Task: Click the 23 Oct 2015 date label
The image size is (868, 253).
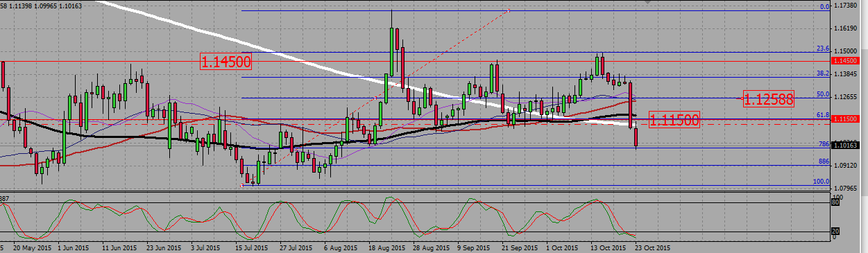Action: (652, 247)
